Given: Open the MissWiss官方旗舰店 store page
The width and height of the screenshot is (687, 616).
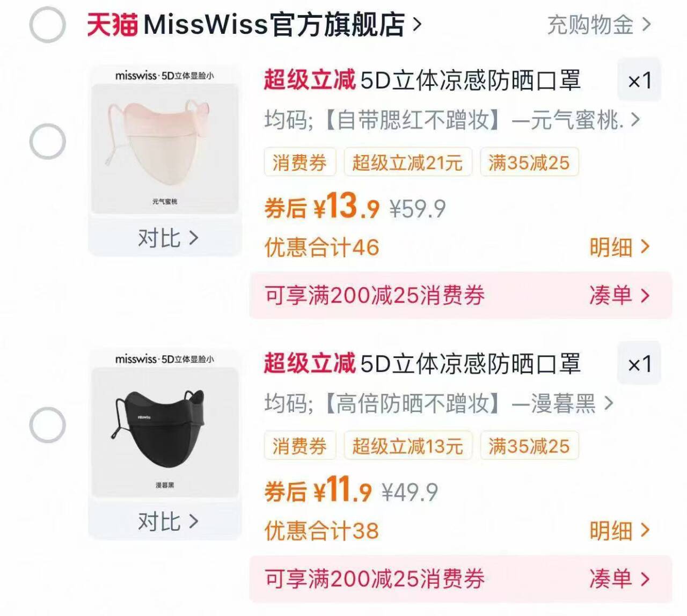Looking at the screenshot, I should [254, 25].
